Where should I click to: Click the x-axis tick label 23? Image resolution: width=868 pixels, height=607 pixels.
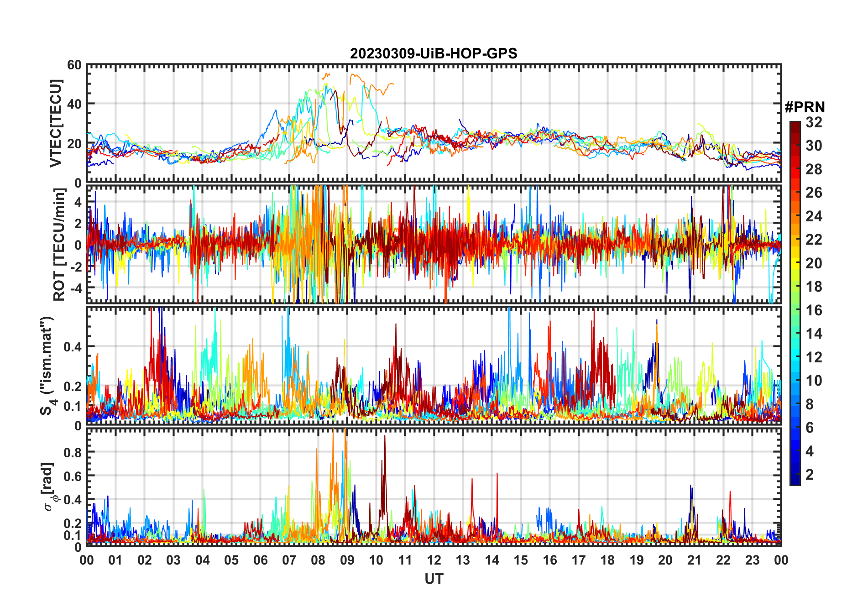coord(752,560)
